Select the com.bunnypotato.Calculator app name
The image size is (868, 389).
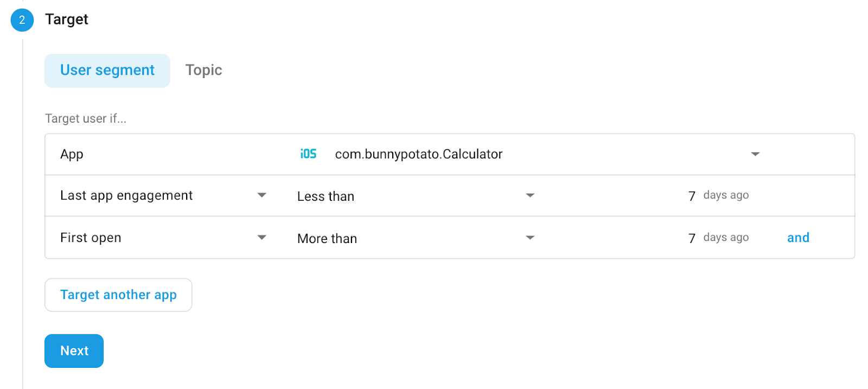point(419,154)
